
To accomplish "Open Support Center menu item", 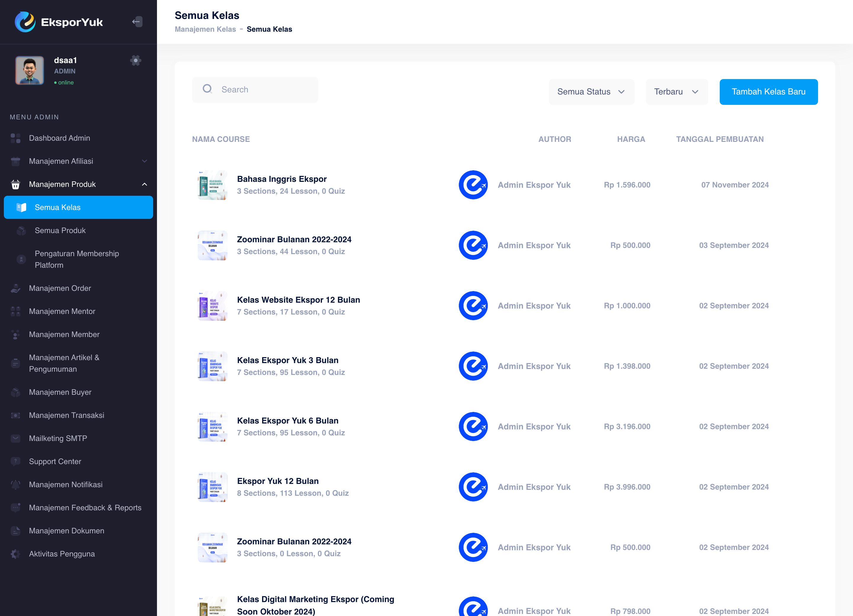I will tap(78, 461).
